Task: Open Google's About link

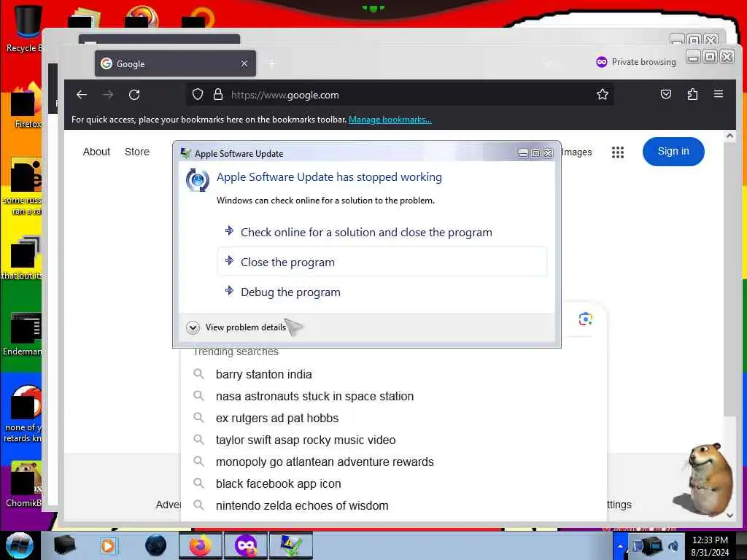Action: (96, 152)
